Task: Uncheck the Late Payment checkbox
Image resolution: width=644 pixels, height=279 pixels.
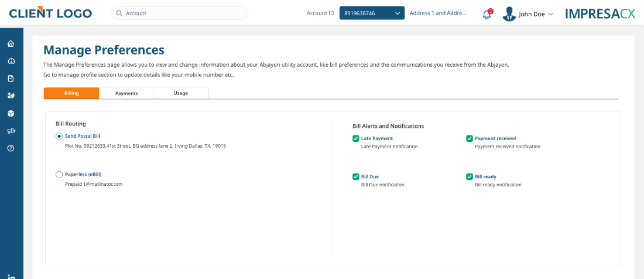Action: (356, 138)
